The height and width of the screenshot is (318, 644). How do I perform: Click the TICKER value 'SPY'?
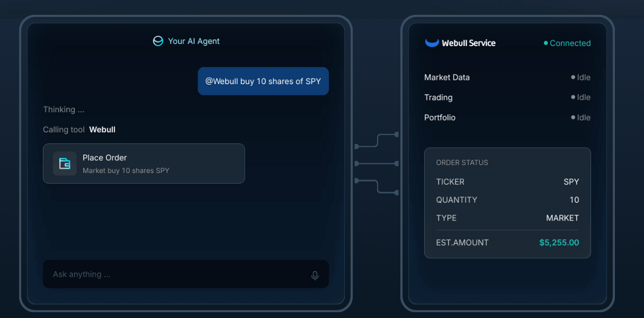pos(571,182)
